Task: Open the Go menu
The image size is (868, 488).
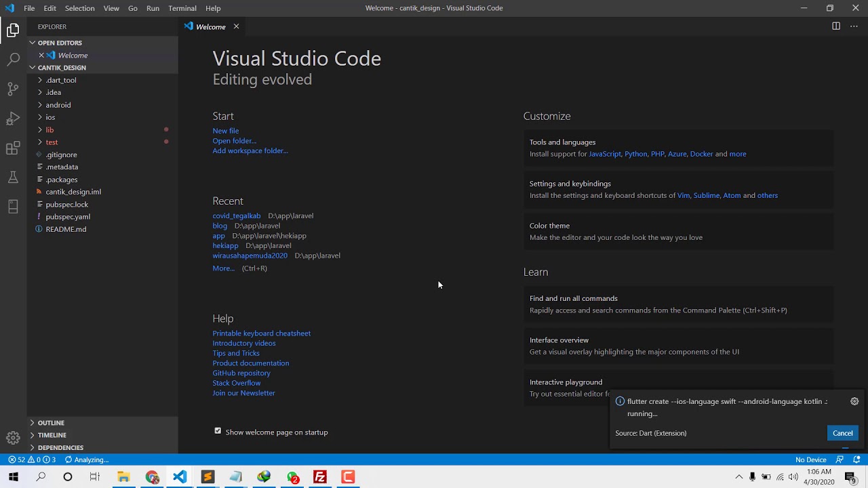Action: coord(133,8)
